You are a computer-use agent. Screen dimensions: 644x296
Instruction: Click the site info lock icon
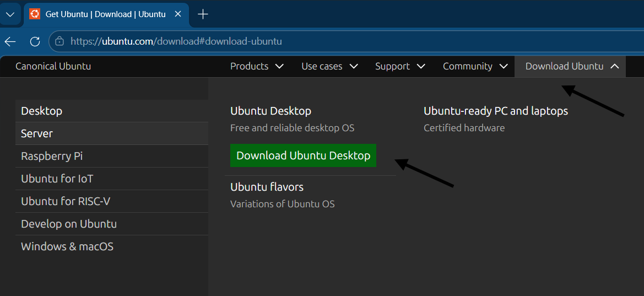pos(59,41)
